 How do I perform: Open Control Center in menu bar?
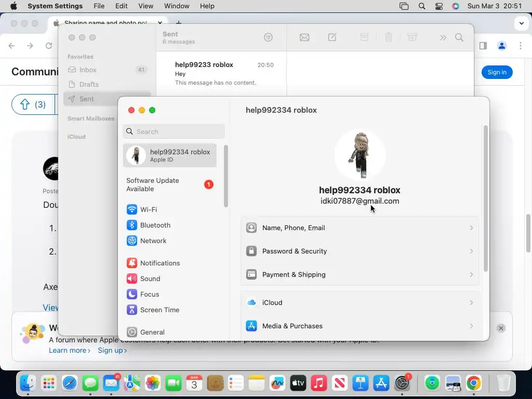[438, 6]
